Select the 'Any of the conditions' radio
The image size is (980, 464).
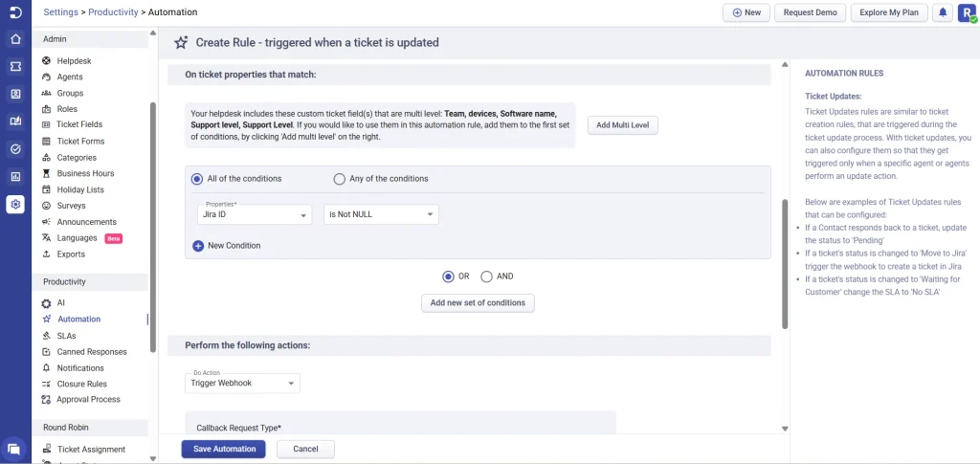pos(339,179)
